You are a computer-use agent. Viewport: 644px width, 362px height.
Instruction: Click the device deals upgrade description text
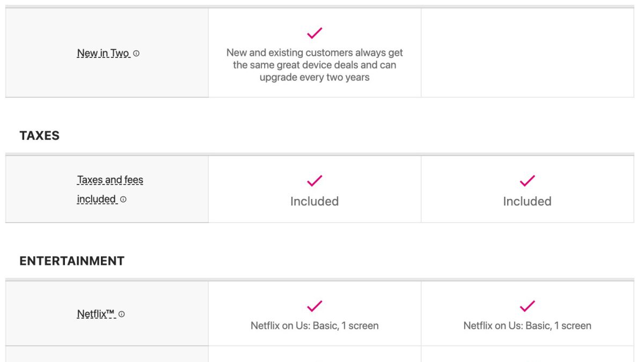point(314,65)
